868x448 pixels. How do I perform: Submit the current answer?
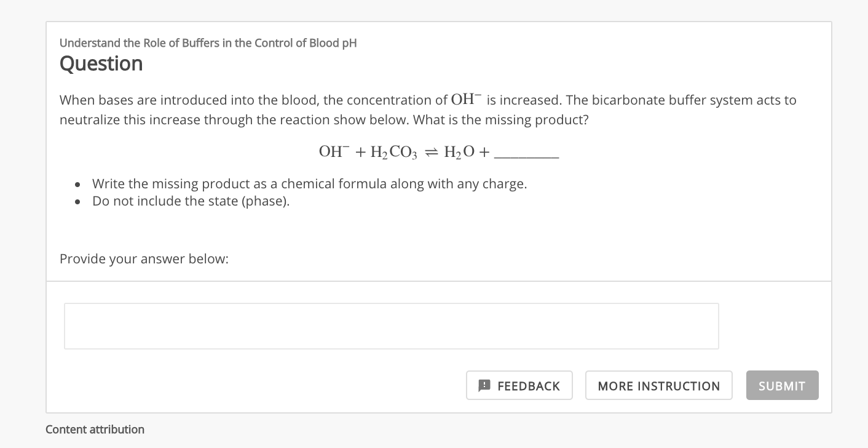782,385
